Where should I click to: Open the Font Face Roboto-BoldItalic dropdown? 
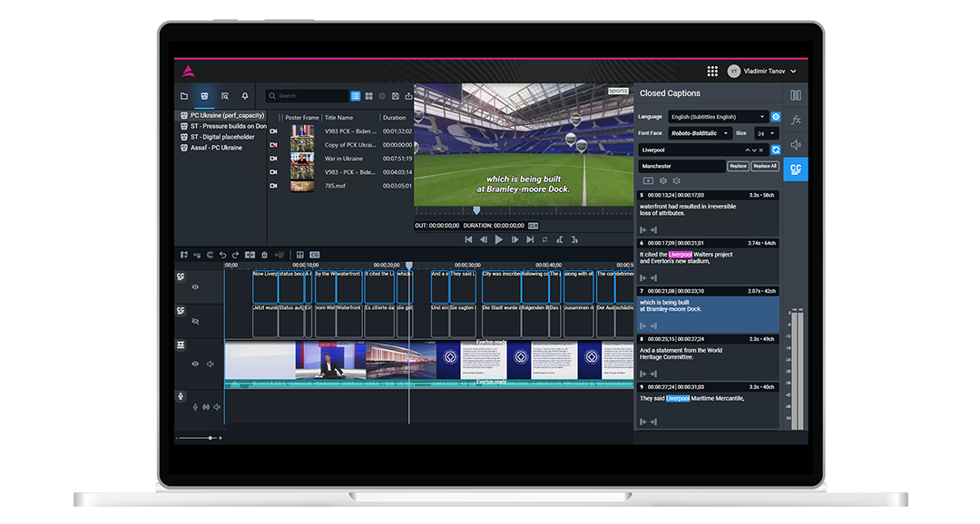pos(700,133)
